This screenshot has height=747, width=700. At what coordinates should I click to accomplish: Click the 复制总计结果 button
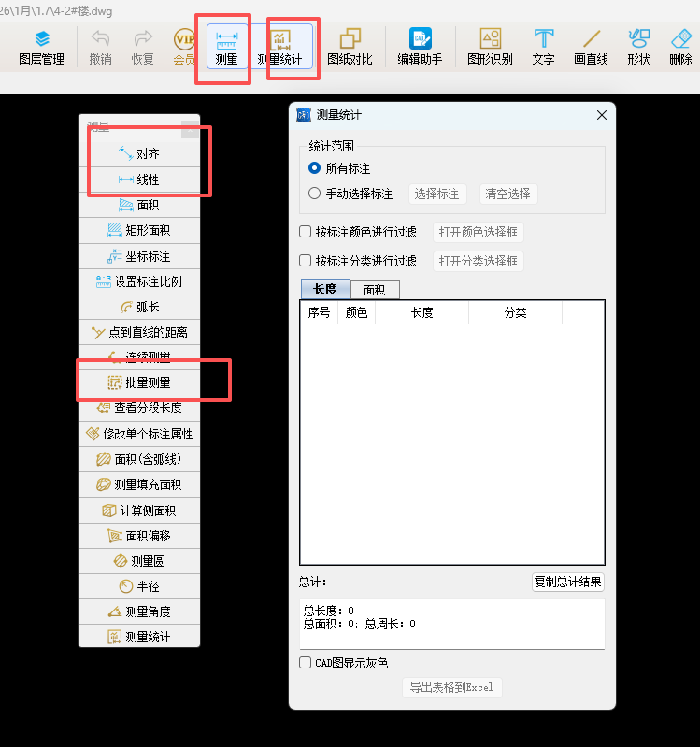click(568, 582)
